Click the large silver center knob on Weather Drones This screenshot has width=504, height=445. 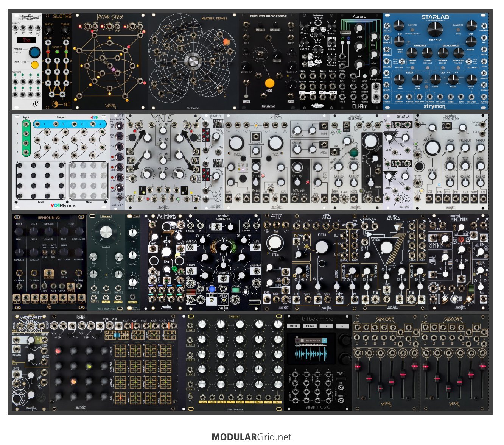(193, 61)
